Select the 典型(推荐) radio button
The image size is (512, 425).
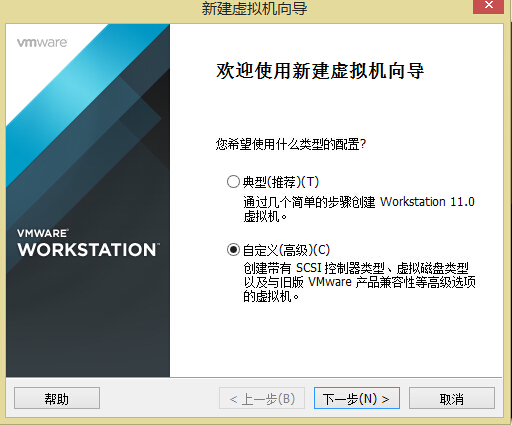233,182
